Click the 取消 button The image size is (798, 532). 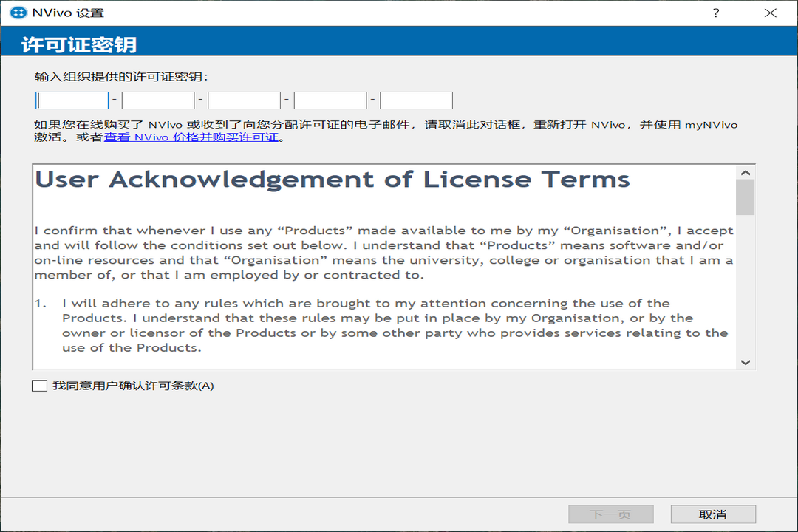[x=713, y=514]
